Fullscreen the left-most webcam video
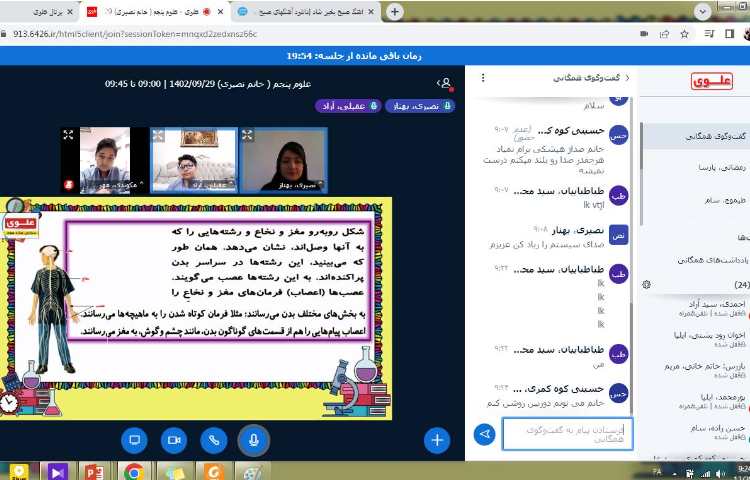Viewport: 750px width, 480px height. [68, 134]
